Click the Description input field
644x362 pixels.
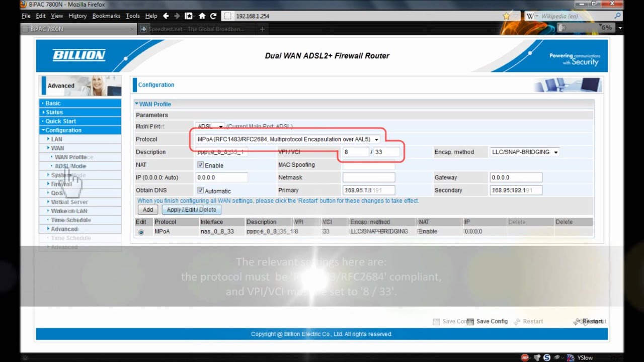coord(221,152)
